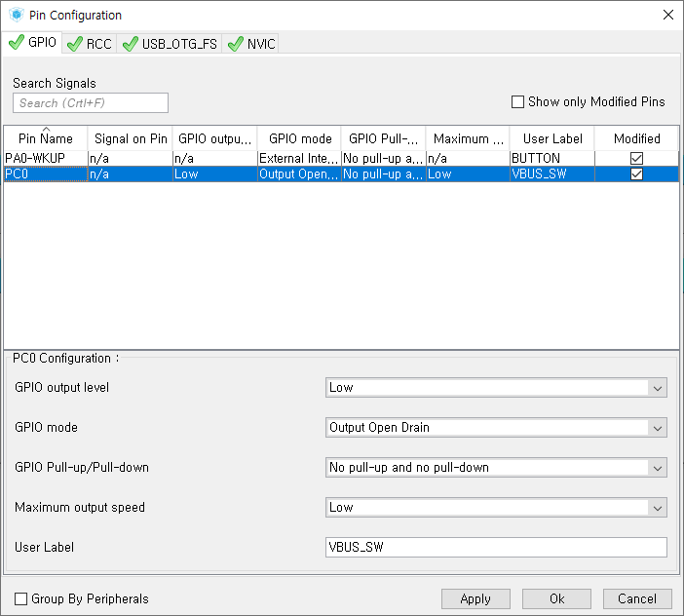
Task: Open GPIO Pull-up/Pull-down dropdown
Action: click(x=496, y=468)
